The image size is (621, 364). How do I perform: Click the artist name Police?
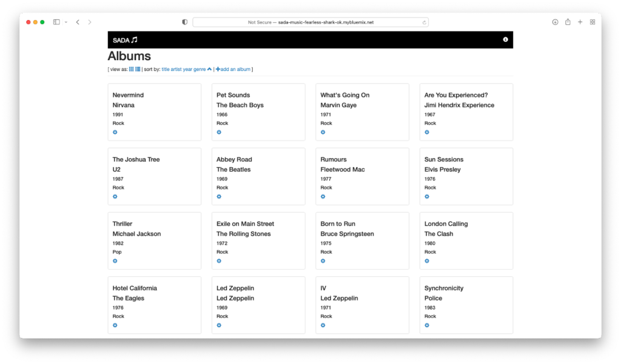(433, 299)
